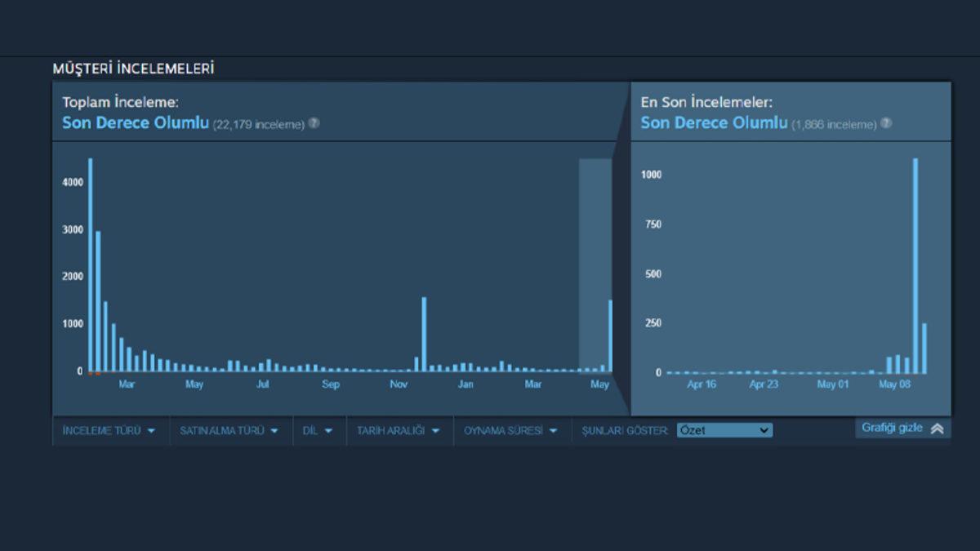Click the help icon beside 22,179 inceleme
This screenshot has height=551, width=980.
[x=314, y=123]
